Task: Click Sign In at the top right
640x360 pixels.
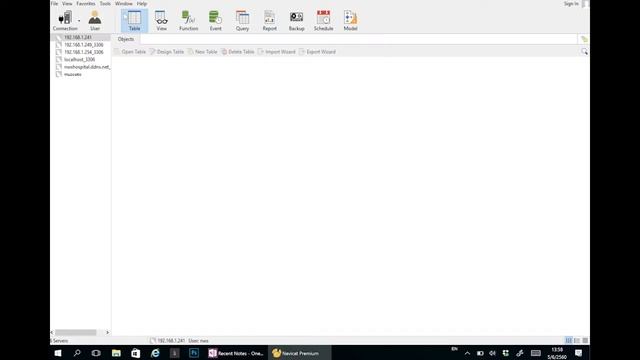Action: tap(571, 4)
